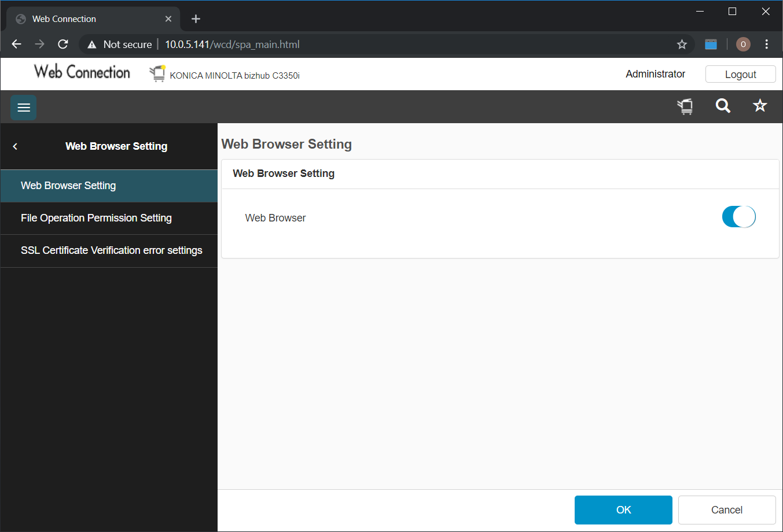
Task: Click the device information printer icon
Action: point(685,106)
